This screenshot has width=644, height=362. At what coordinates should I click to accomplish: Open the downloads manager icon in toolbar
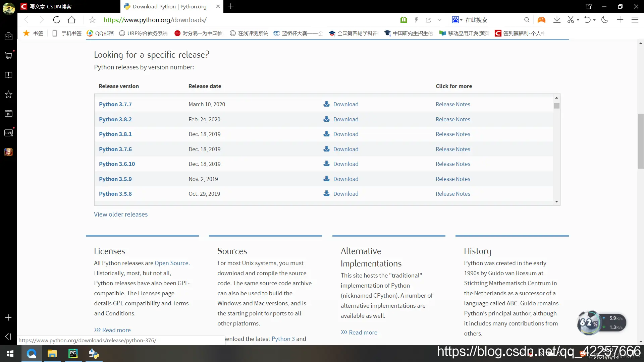point(557,20)
